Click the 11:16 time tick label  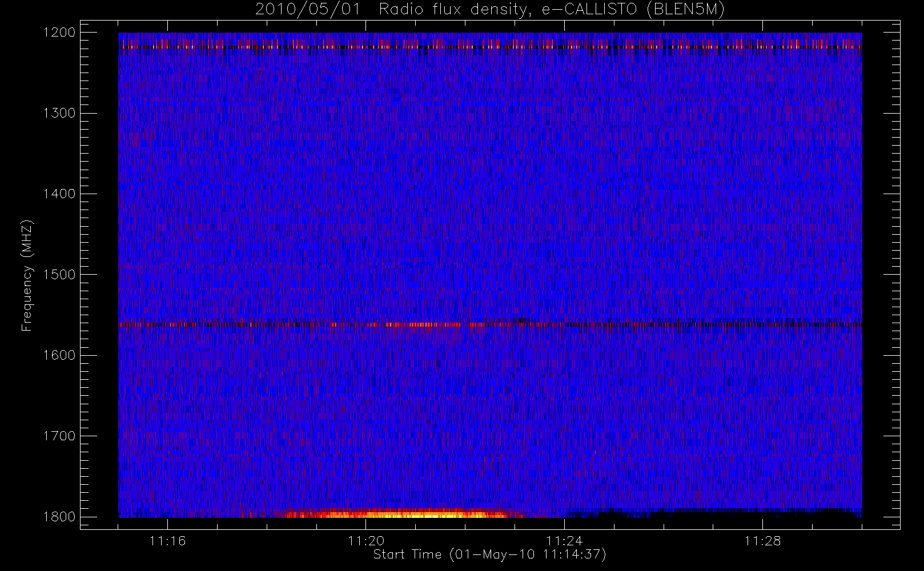pyautogui.click(x=167, y=541)
